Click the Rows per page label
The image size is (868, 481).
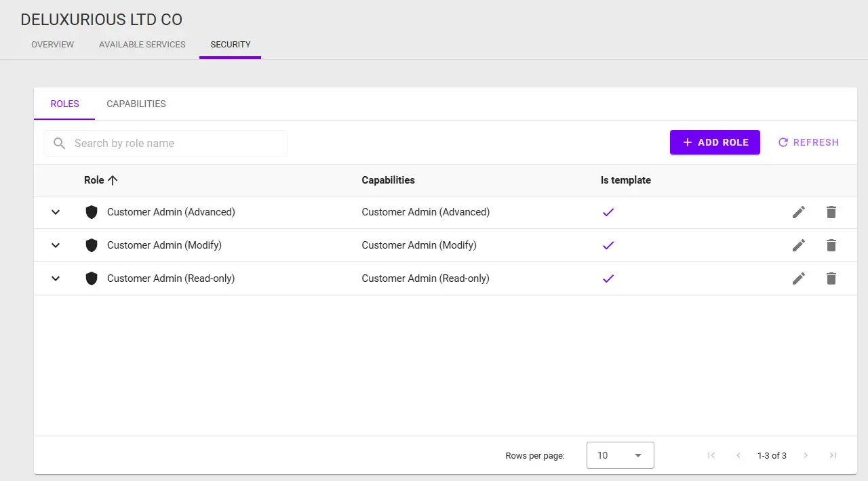coord(535,456)
